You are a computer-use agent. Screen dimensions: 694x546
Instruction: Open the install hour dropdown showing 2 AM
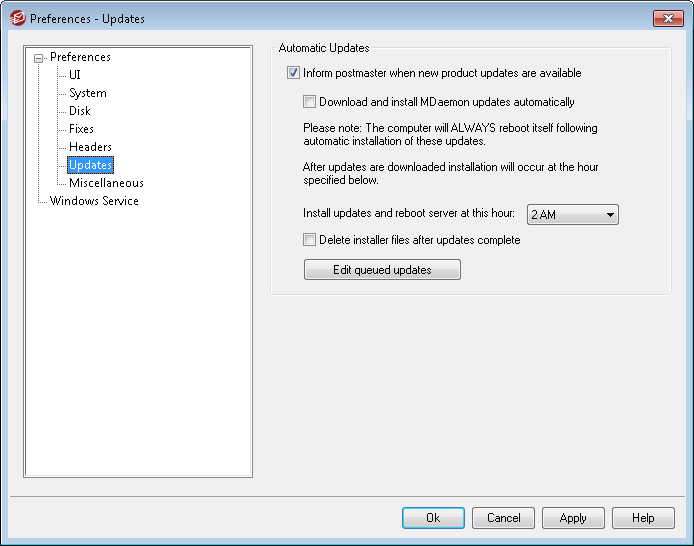click(572, 215)
